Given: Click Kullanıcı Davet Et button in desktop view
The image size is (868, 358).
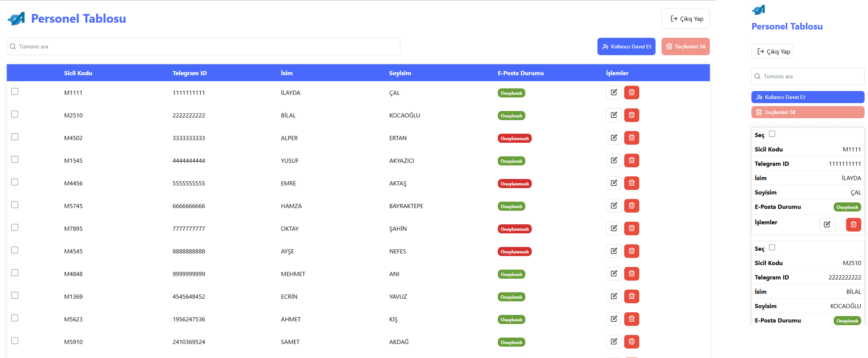Looking at the screenshot, I should [626, 47].
